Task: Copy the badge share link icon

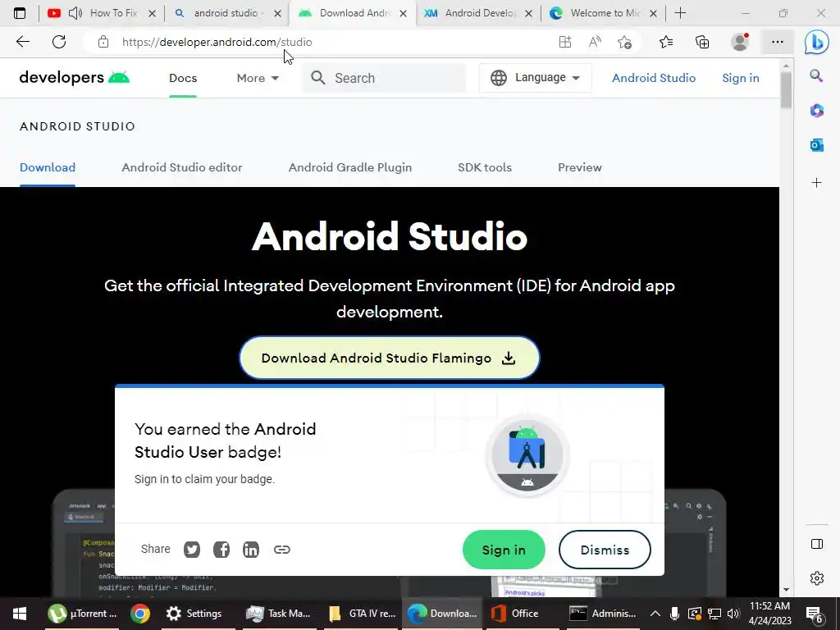Action: [282, 549]
